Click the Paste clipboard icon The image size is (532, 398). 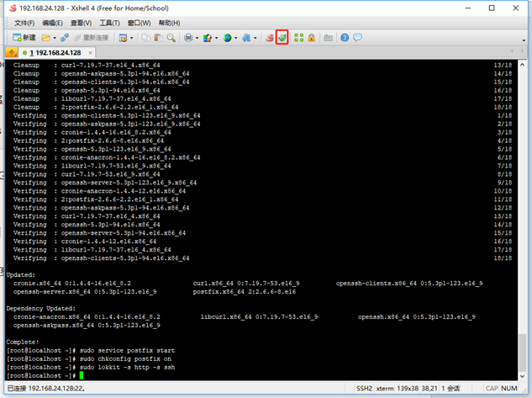158,38
